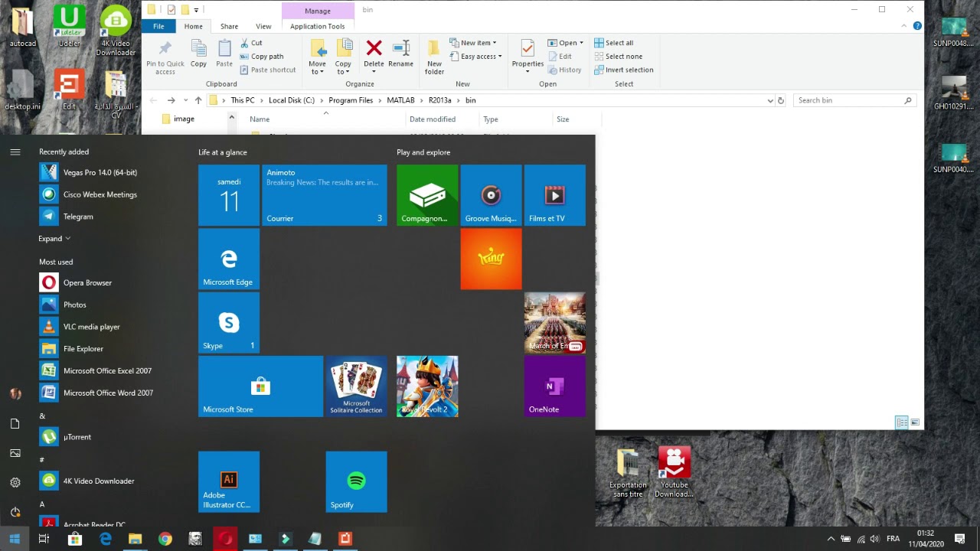Viewport: 980px width, 551px height.
Task: Launch Adobe Illustrator CC tile
Action: (229, 481)
